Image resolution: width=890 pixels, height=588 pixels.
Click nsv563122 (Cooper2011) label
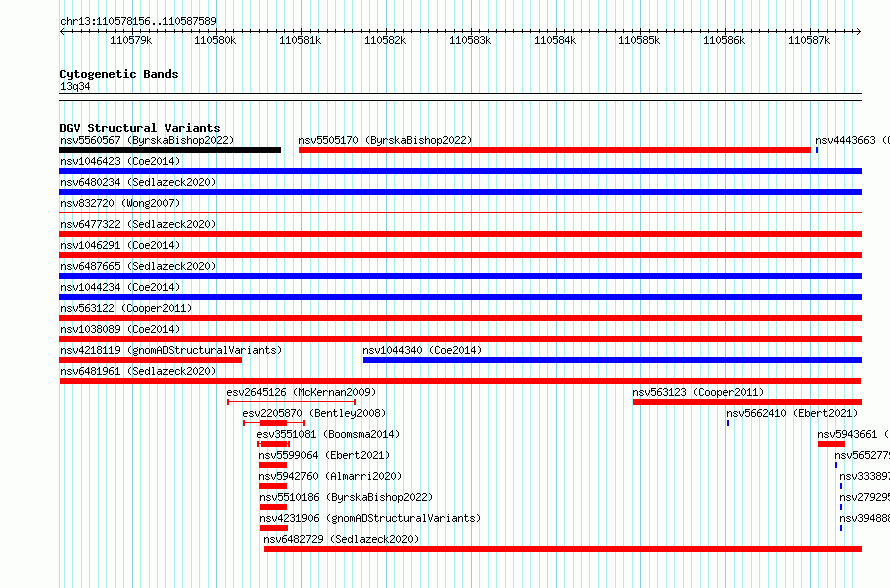127,308
